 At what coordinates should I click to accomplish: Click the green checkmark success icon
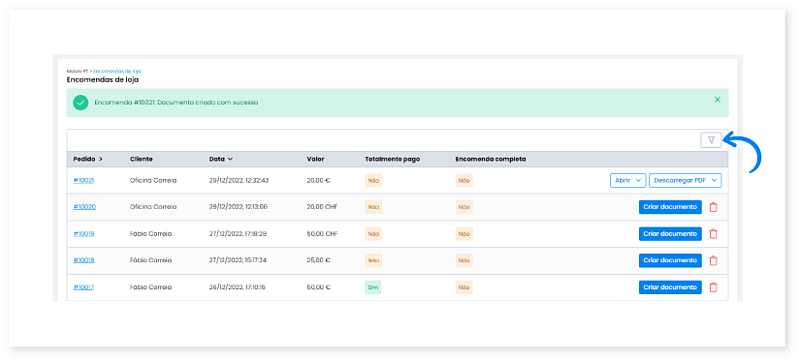tap(81, 102)
